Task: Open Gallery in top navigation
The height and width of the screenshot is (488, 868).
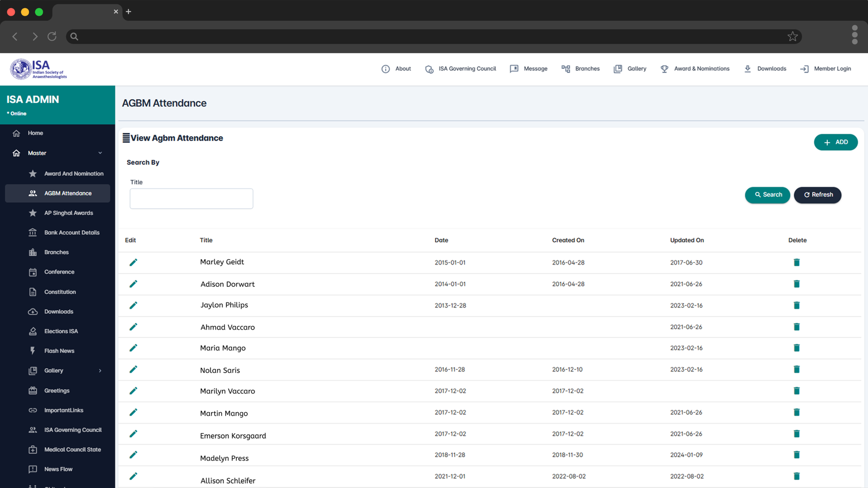Action: click(x=630, y=69)
